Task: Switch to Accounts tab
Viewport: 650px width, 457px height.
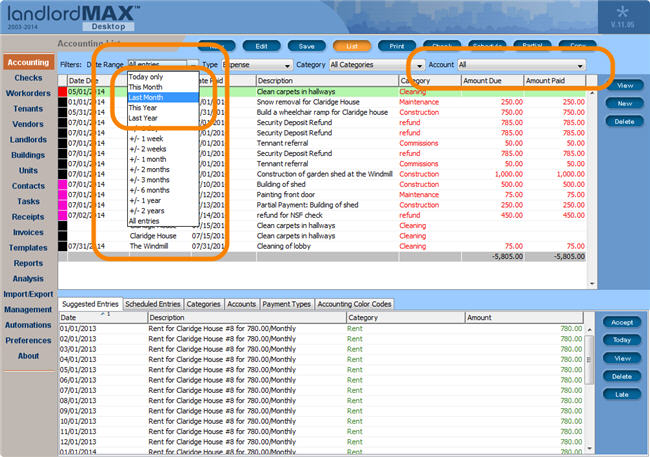Action: click(x=242, y=304)
